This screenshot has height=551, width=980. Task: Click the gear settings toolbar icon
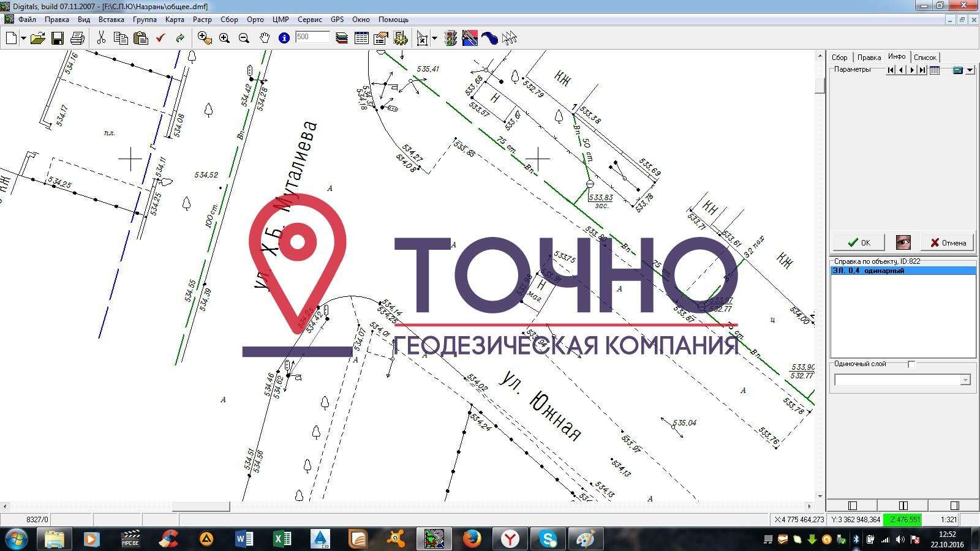pyautogui.click(x=401, y=38)
